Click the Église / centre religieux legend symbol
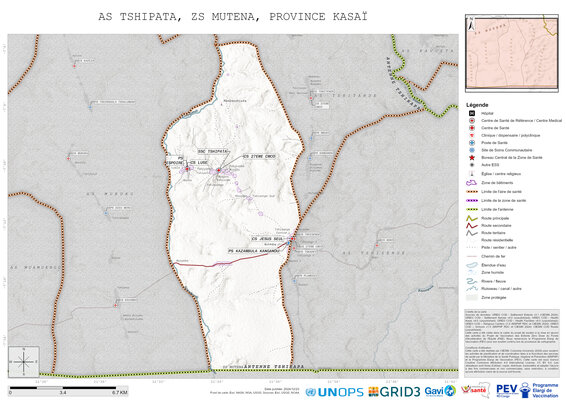This screenshot has height=400, width=566. click(471, 174)
